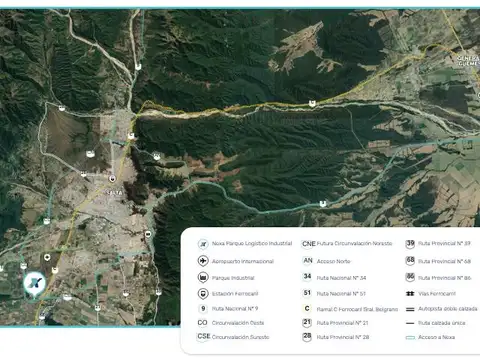The width and height of the screenshot is (480, 360).
Task: Click 'Acceso a Noxa' legend text
Action: pyautogui.click(x=436, y=337)
